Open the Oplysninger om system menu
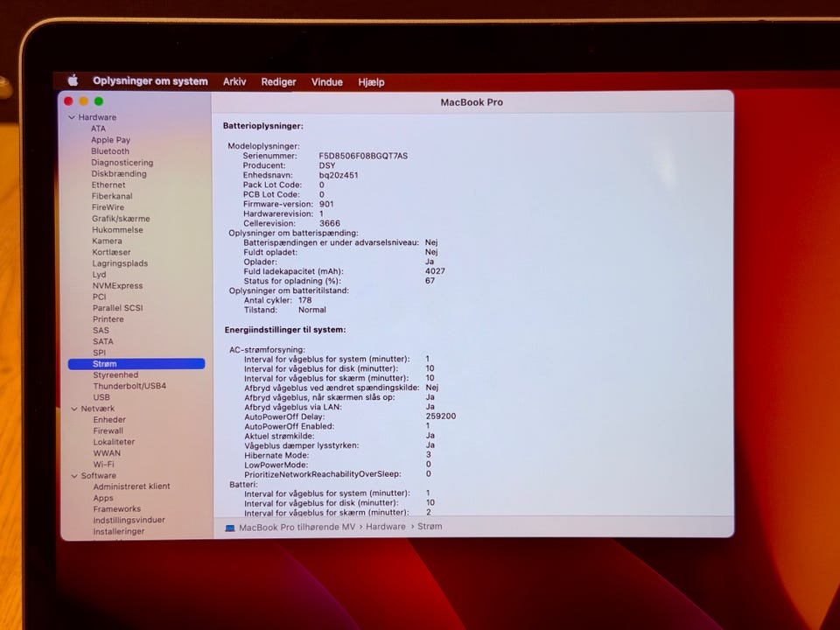This screenshot has height=630, width=840. click(x=150, y=81)
